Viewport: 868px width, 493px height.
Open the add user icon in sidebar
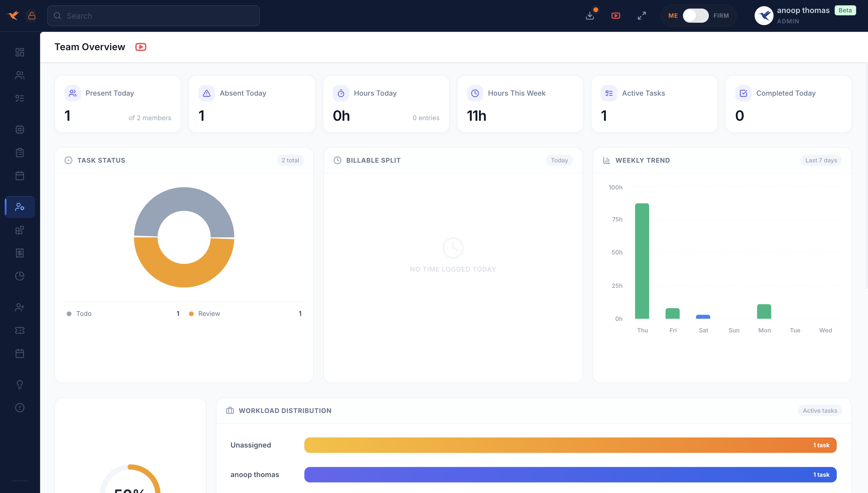click(20, 307)
